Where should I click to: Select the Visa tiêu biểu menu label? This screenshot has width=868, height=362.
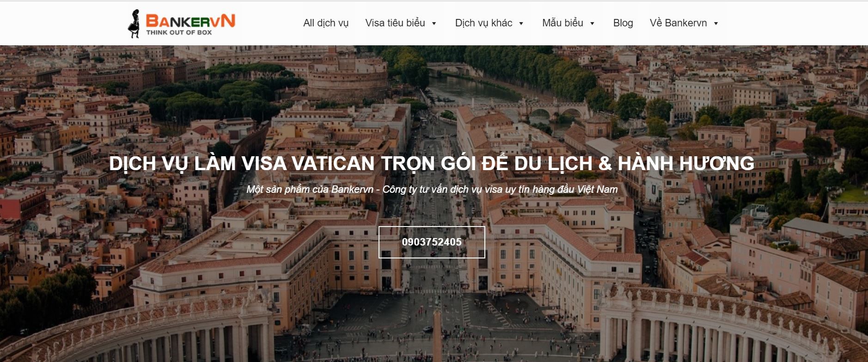tap(395, 23)
